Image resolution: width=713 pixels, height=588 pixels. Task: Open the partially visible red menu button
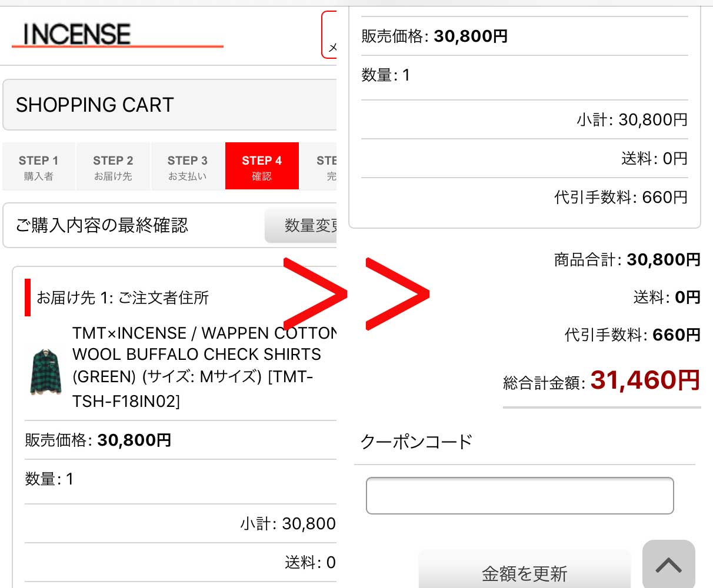tap(329, 35)
